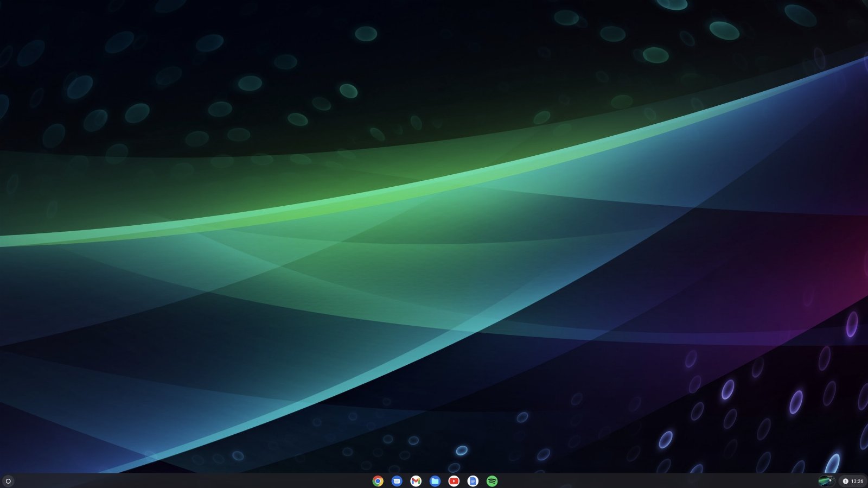
Task: Open the holding space screenshot preview tray
Action: pyautogui.click(x=827, y=481)
